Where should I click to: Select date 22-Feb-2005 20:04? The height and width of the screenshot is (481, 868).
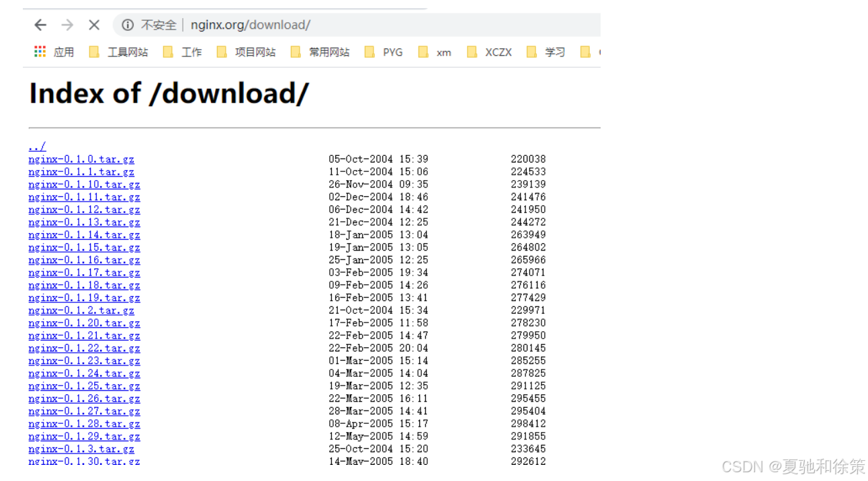coord(378,348)
